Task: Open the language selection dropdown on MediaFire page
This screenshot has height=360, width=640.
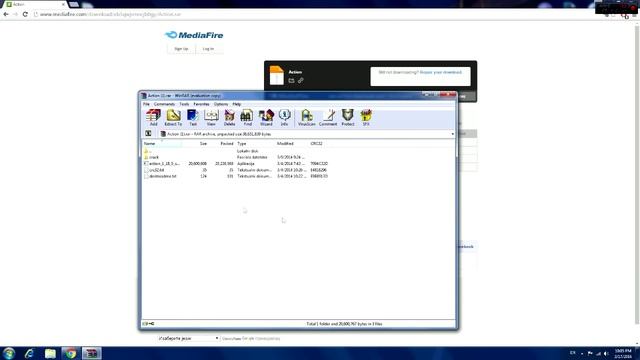Action: 189,338
